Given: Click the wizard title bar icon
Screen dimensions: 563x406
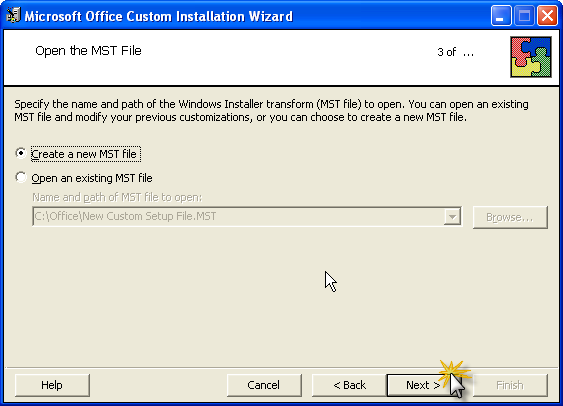Looking at the screenshot, I should coord(13,15).
